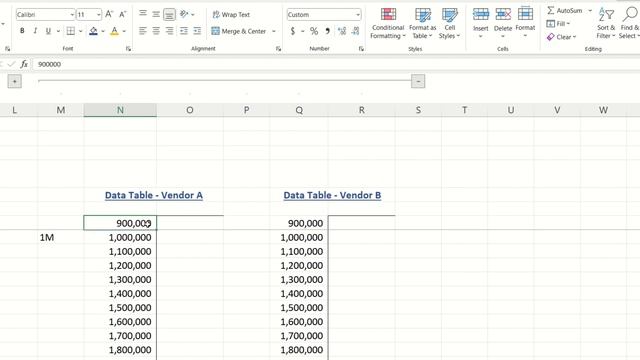Screen dimensions: 640x360
Task: Apply cell Borders button
Action: coord(71,31)
